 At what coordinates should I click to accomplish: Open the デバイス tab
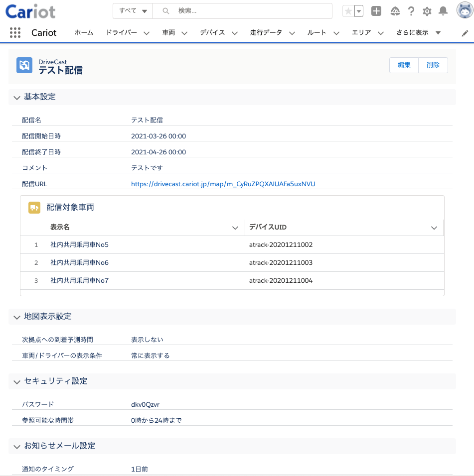tap(212, 32)
